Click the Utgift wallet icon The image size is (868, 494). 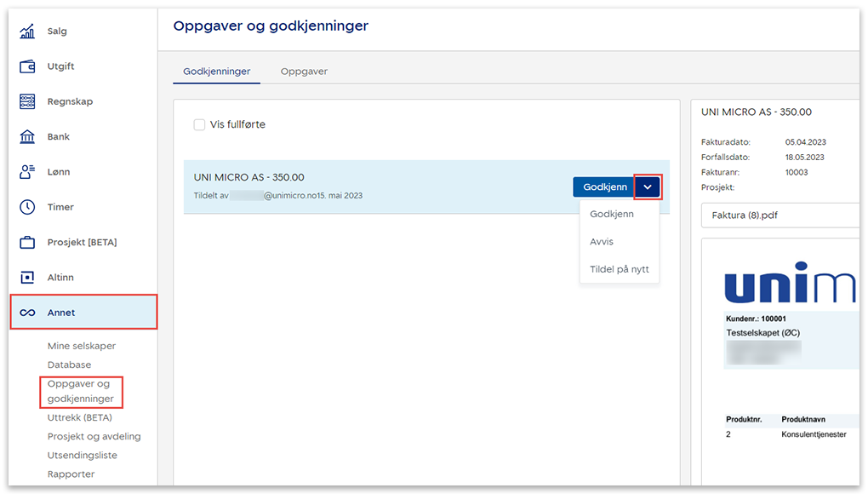pos(27,66)
